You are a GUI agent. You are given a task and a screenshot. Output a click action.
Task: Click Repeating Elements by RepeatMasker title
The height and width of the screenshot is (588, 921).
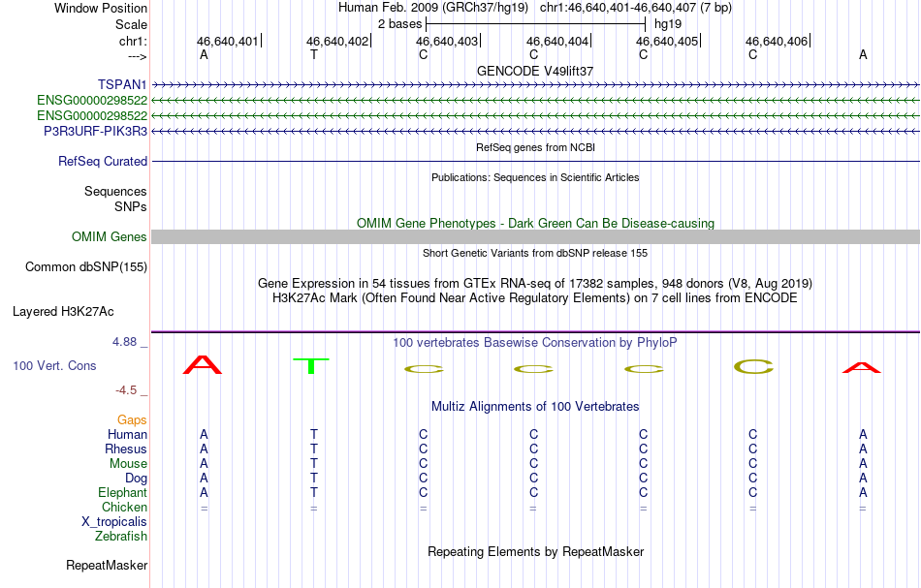pos(535,552)
